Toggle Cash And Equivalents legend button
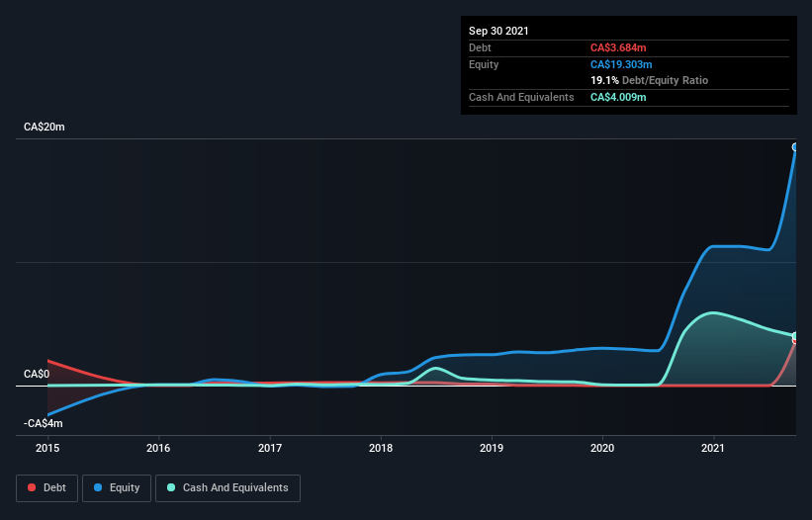Image resolution: width=812 pixels, height=520 pixels. [227, 488]
